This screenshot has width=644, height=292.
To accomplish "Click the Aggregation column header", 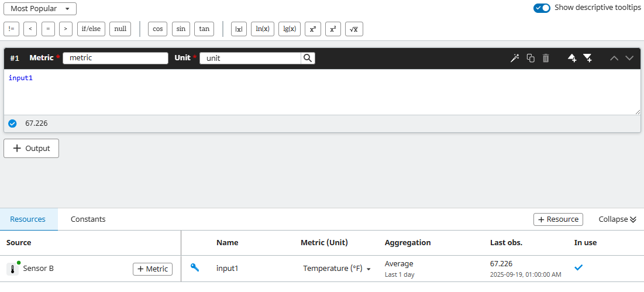I will 408,243.
